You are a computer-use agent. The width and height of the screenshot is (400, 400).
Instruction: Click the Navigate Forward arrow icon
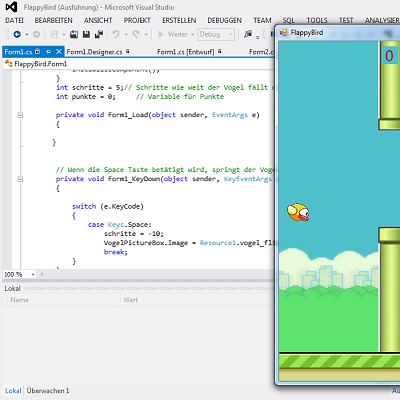pyautogui.click(x=36, y=34)
